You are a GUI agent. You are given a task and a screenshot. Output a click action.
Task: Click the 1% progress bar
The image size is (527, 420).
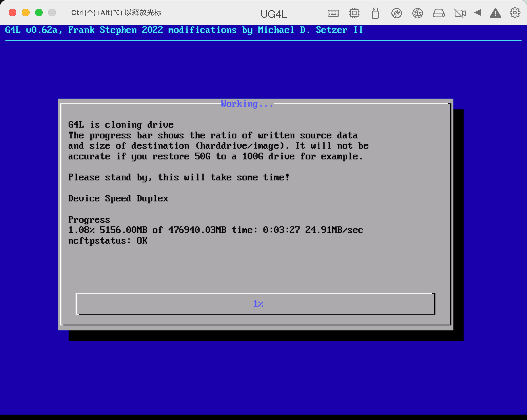(256, 303)
